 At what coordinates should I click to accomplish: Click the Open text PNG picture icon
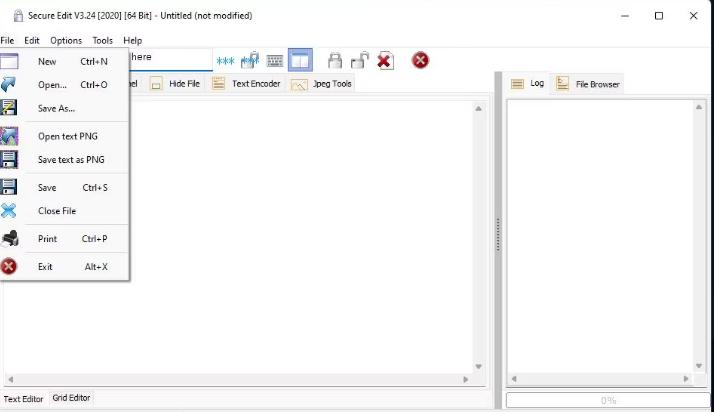coord(9,136)
